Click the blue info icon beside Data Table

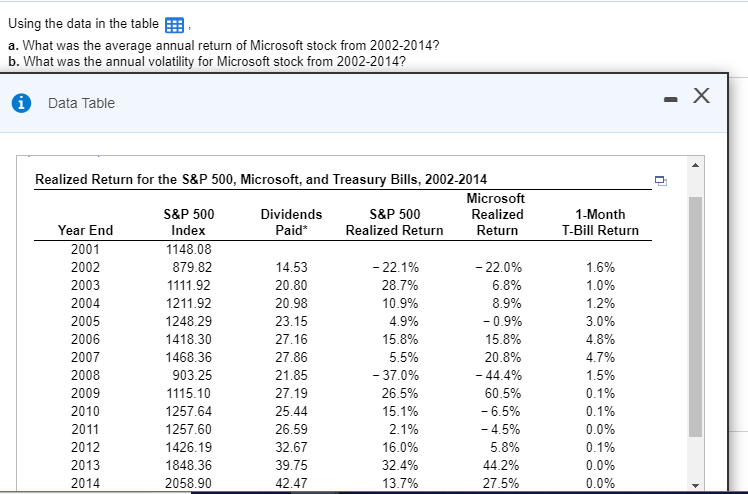(21, 103)
